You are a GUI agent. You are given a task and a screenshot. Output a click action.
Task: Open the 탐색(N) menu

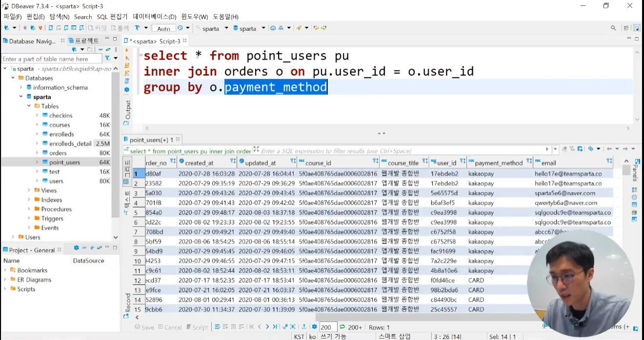click(60, 17)
